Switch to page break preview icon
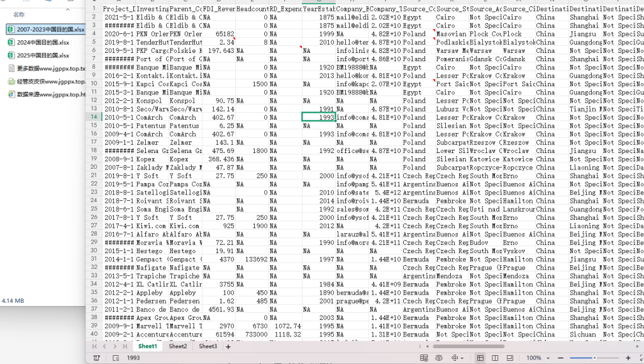Image resolution: width=644 pixels, height=364 pixels. click(x=509, y=358)
